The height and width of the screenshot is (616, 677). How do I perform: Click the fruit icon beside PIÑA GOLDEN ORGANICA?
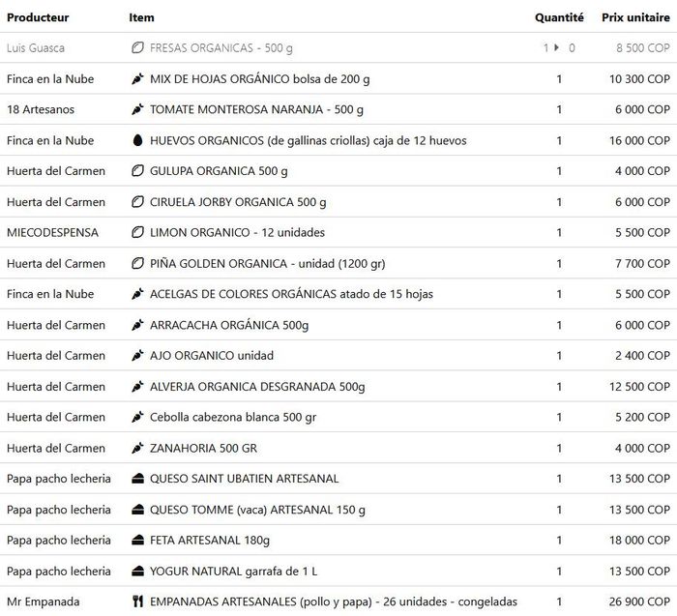(137, 263)
